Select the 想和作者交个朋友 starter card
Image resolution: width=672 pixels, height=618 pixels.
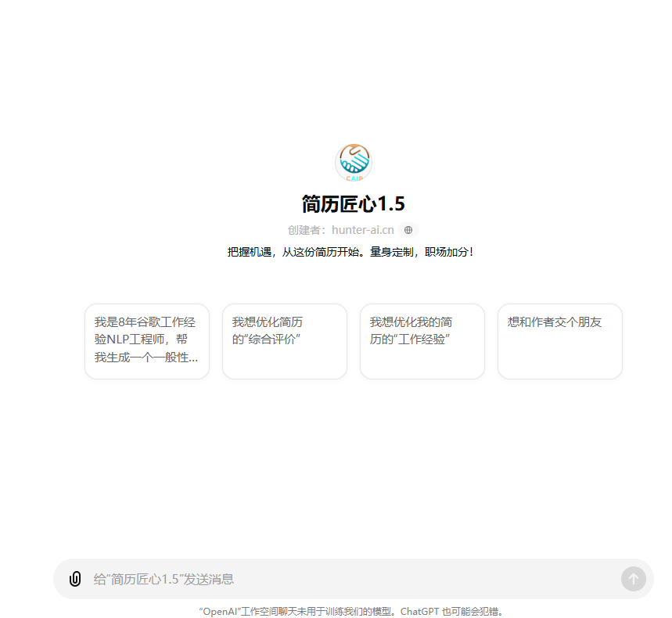click(x=560, y=341)
